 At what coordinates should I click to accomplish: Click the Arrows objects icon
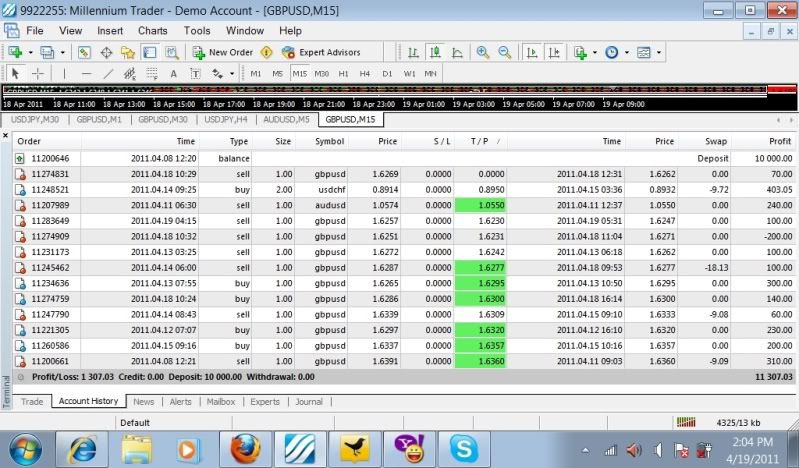click(218, 73)
